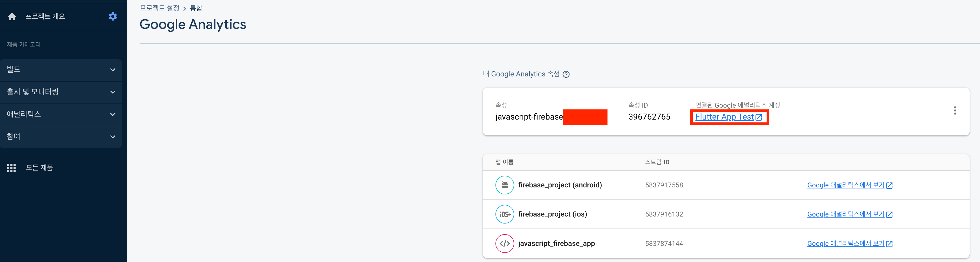
Task: Open three-dot menu on property card
Action: [x=955, y=111]
